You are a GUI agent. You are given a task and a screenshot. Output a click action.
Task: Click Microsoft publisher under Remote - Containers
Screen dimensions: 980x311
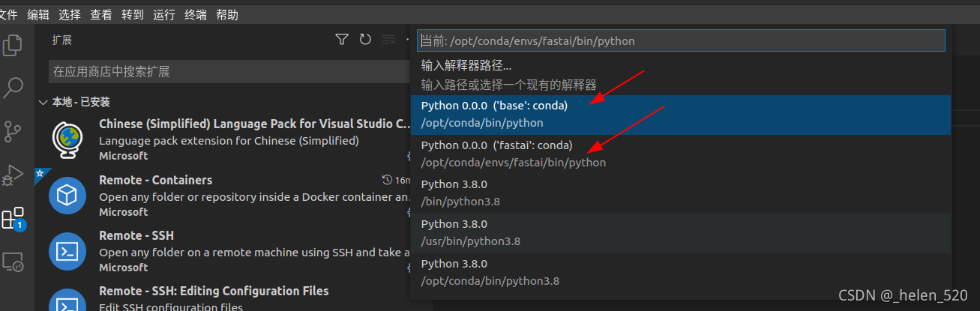[x=123, y=212]
